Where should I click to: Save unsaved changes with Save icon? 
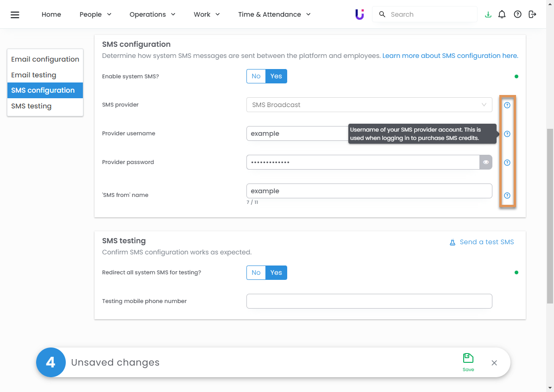(468, 362)
